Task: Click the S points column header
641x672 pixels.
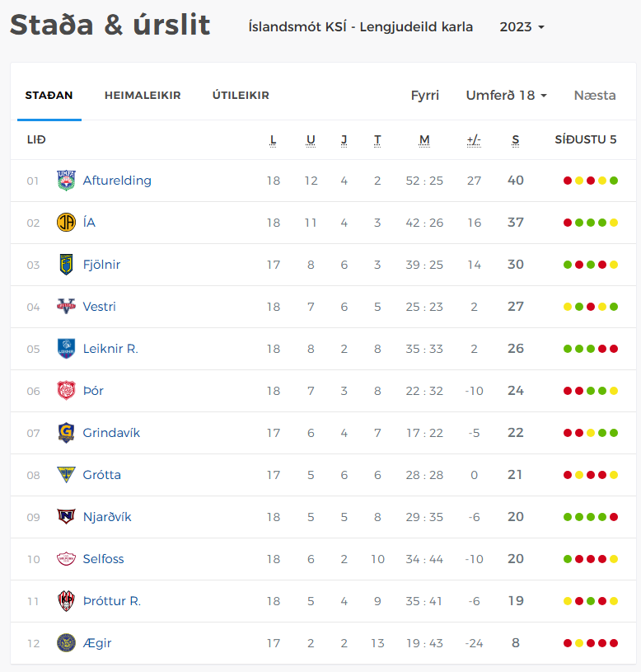Action: (x=516, y=140)
